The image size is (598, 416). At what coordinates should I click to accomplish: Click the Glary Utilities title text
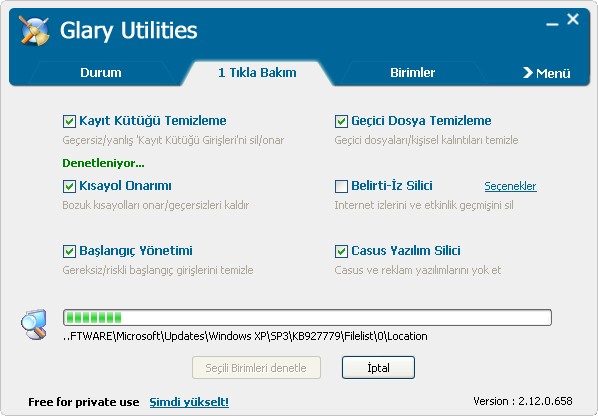tap(129, 31)
